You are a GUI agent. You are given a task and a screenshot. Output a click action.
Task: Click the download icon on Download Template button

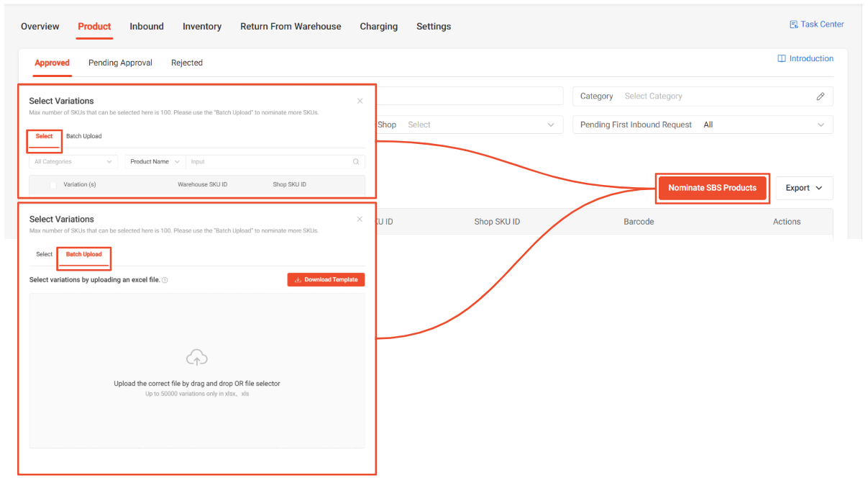pos(298,279)
